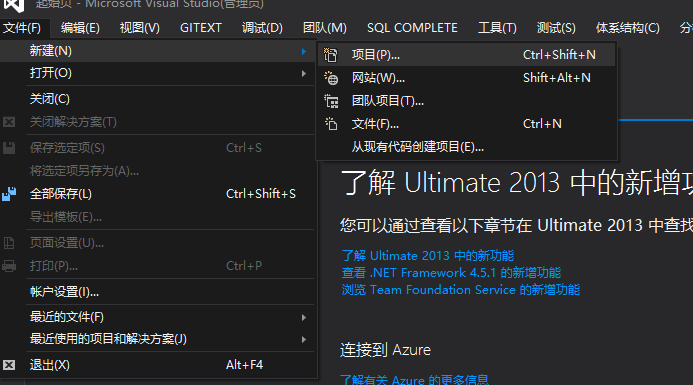The height and width of the screenshot is (385, 693).
Task: Open the 工具(T) menu
Action: pyautogui.click(x=497, y=28)
